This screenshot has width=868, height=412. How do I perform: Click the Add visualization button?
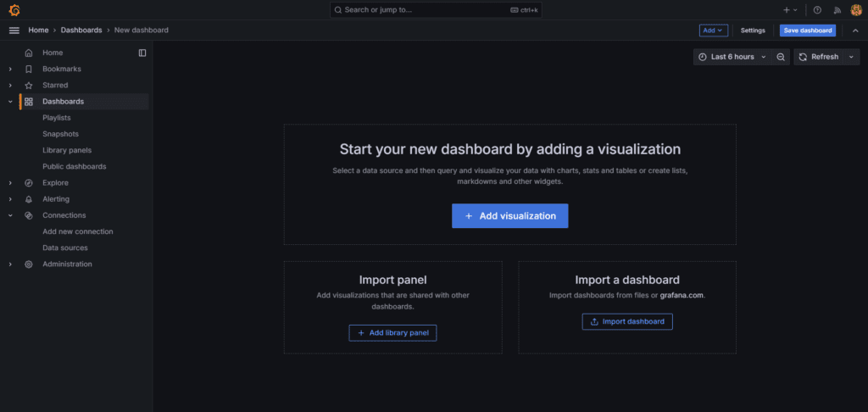[x=509, y=216]
